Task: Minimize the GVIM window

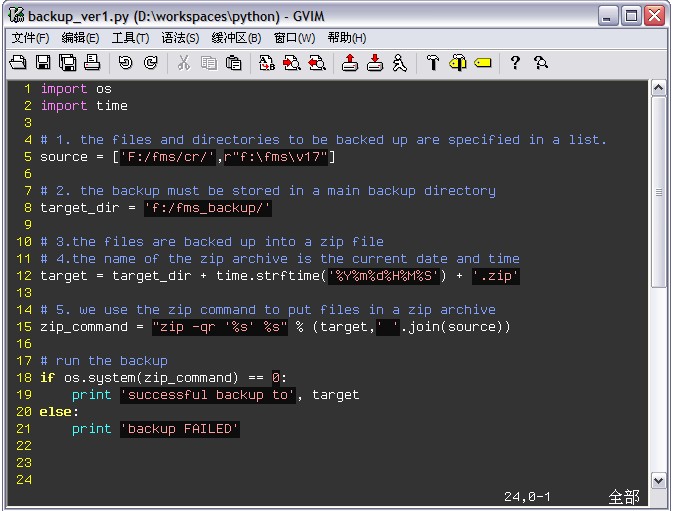Action: tap(608, 16)
